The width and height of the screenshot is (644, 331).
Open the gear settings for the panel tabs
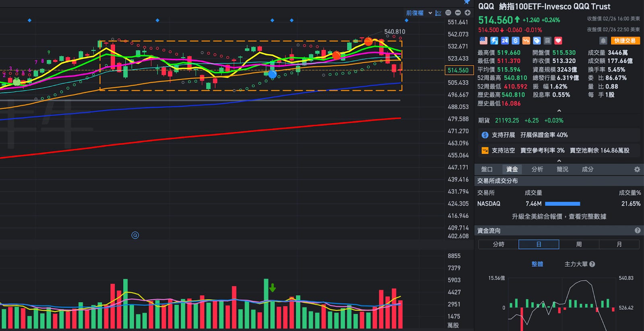point(637,169)
